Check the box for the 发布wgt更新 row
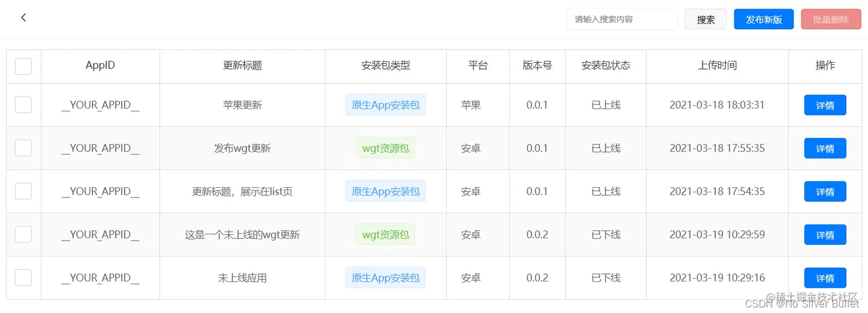The width and height of the screenshot is (868, 313). 24,148
